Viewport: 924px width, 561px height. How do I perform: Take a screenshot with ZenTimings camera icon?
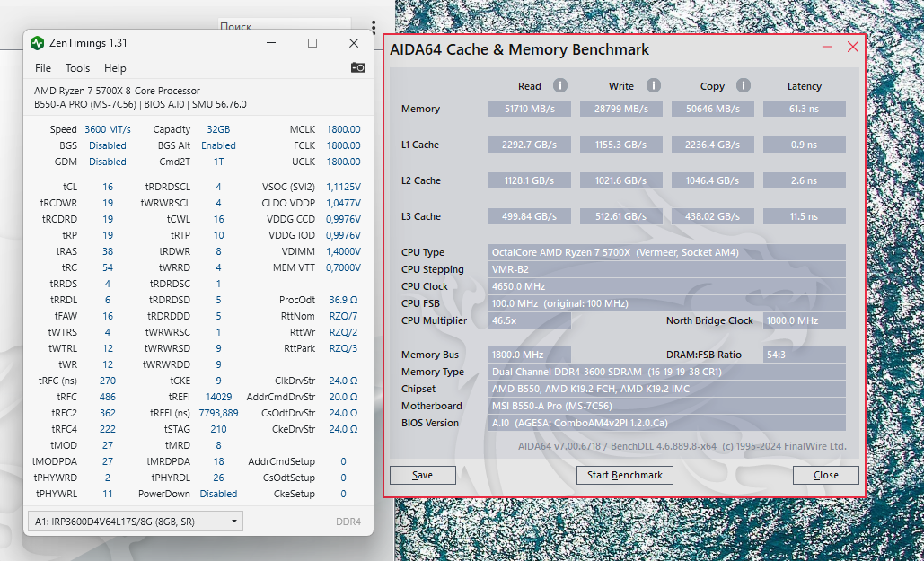pyautogui.click(x=357, y=67)
